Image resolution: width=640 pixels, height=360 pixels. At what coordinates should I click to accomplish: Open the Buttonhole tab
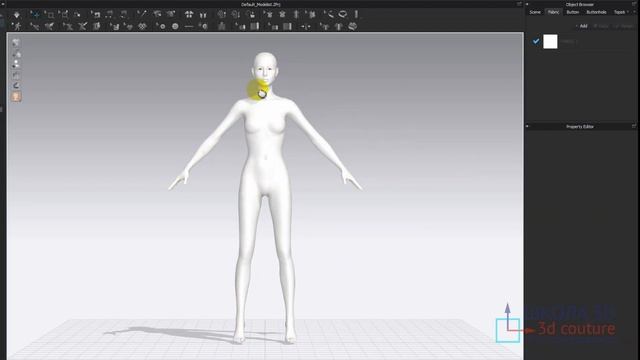tap(596, 12)
